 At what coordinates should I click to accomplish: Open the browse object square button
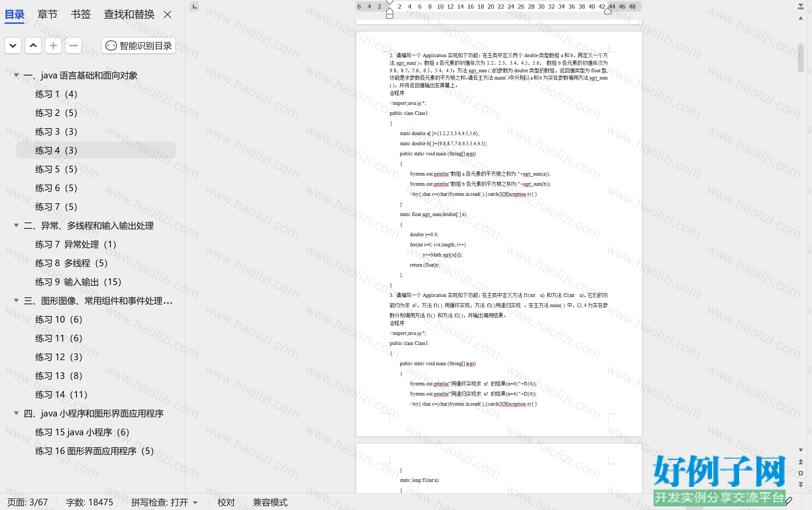coord(801,473)
